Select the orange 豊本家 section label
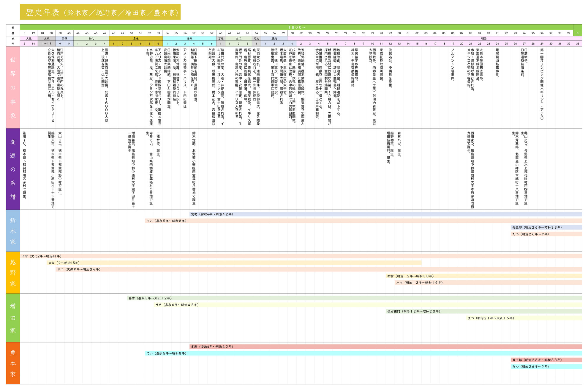Viewport: 588px width, 388px height. pos(13,363)
